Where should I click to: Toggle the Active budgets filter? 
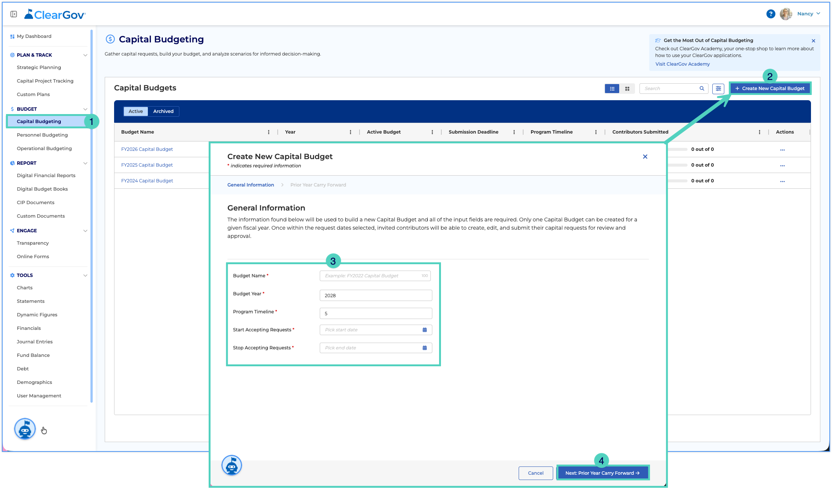coord(135,111)
